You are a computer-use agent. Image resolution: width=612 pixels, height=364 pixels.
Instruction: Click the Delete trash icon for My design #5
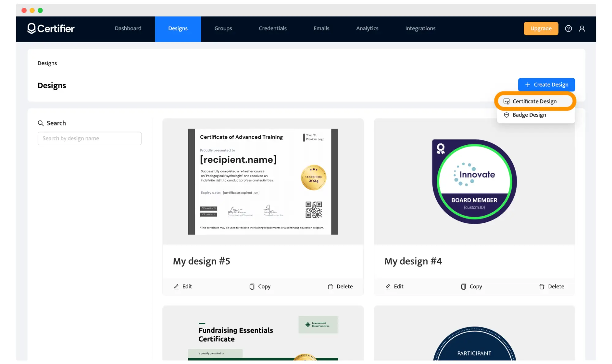coord(330,287)
